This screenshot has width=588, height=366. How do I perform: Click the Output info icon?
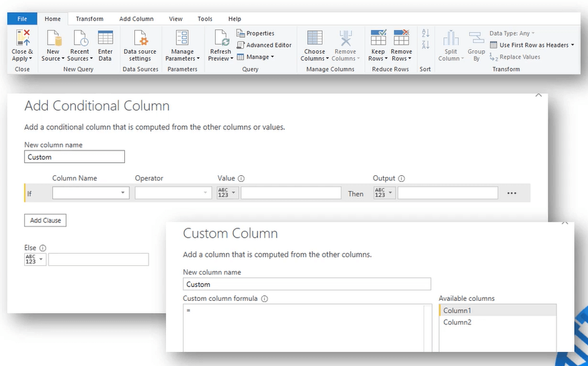(402, 179)
